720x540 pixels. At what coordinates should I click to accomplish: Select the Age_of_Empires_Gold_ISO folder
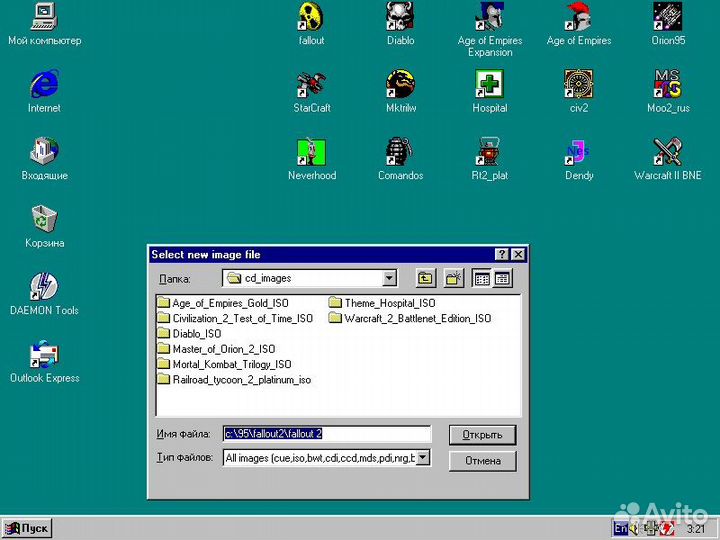point(223,303)
